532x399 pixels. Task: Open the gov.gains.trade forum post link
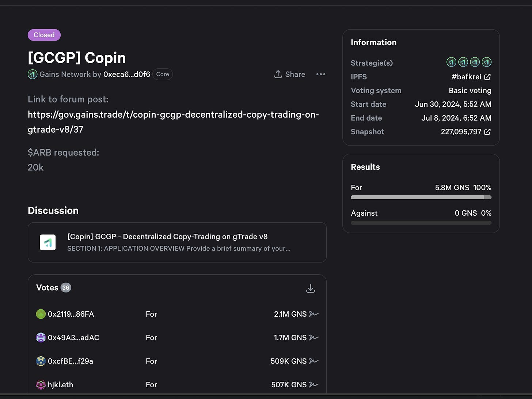coord(173,122)
